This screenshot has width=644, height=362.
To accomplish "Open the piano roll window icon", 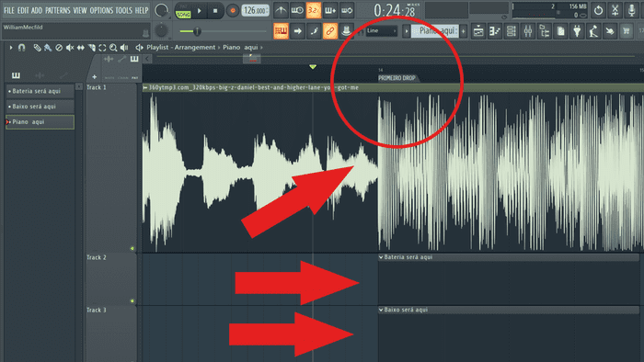I will click(495, 31).
